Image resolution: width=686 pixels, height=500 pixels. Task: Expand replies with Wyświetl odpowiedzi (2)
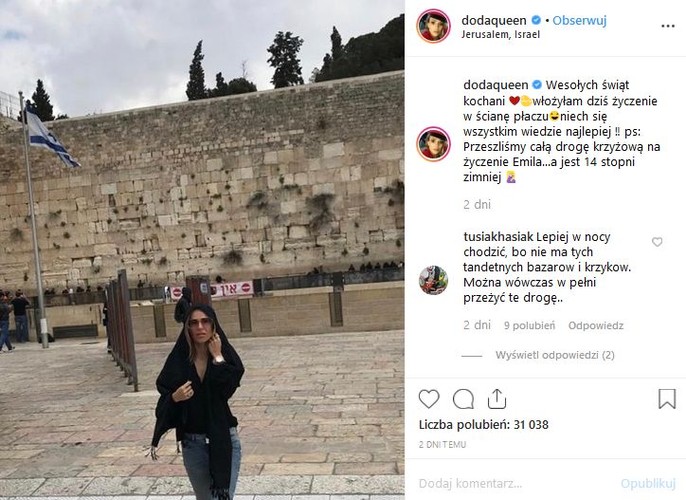pyautogui.click(x=555, y=355)
